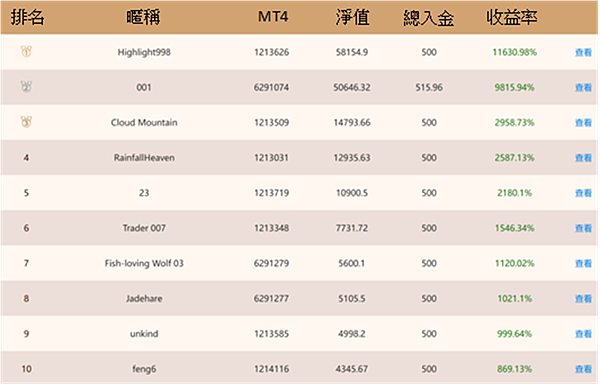Screen dimensions: 600x387
Task: Click the bronze medal icon for Cloud Mountain
Action: (26, 122)
